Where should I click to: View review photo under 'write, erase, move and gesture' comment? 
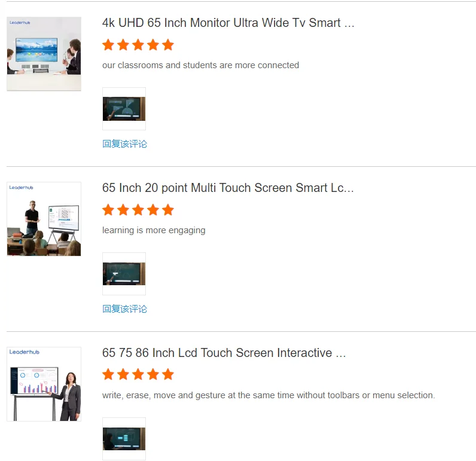pos(124,439)
